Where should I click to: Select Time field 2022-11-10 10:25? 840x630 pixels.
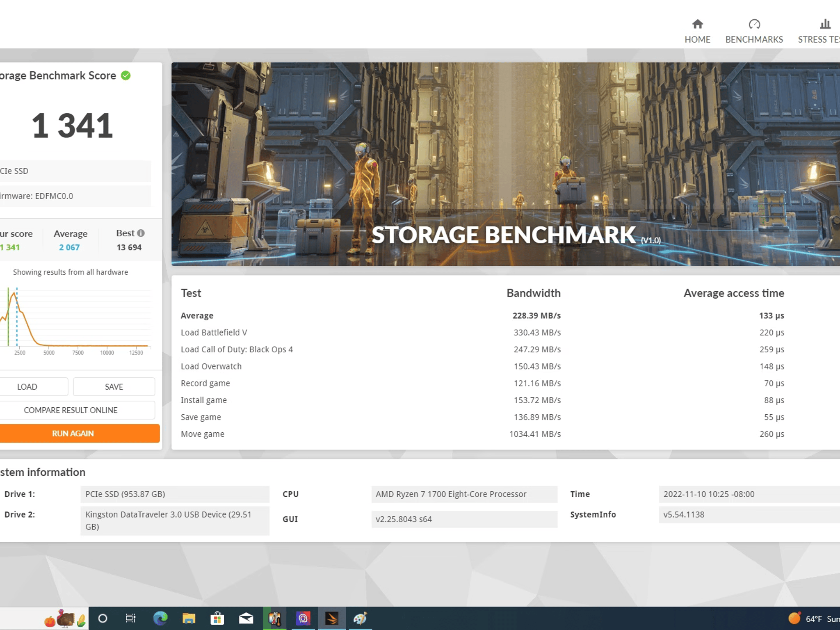pos(749,494)
